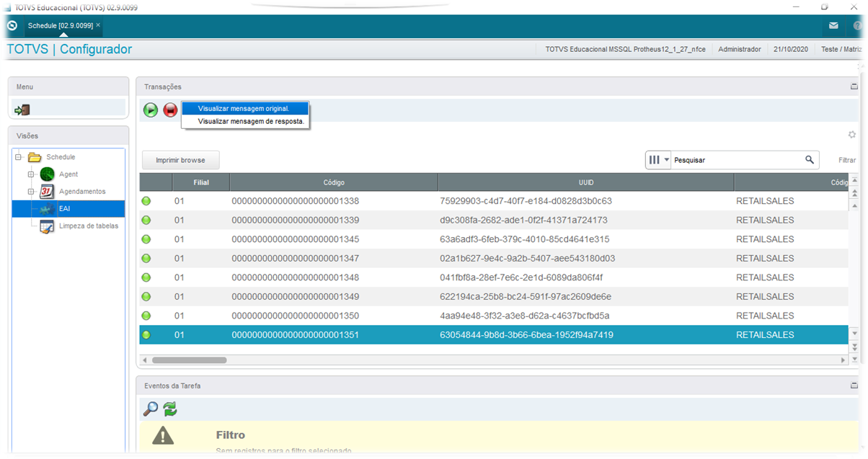Open the mail envelope icon in the top bar
This screenshot has width=868, height=459.
[x=833, y=25]
